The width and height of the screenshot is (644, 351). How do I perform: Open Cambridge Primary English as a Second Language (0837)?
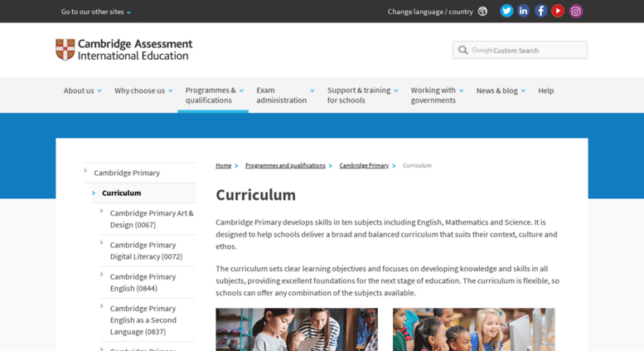pyautogui.click(x=143, y=319)
